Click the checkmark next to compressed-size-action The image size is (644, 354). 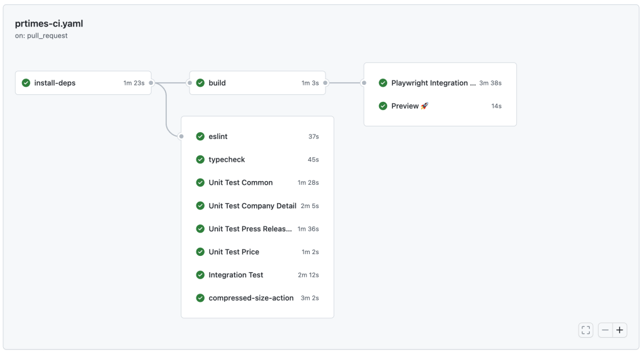[x=200, y=298]
